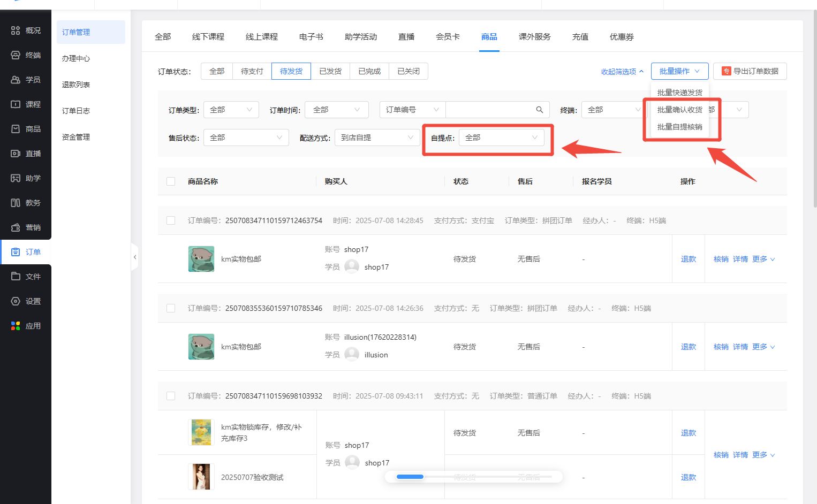Click 退款 for the first km实物包邮 order
817x504 pixels.
pos(688,259)
